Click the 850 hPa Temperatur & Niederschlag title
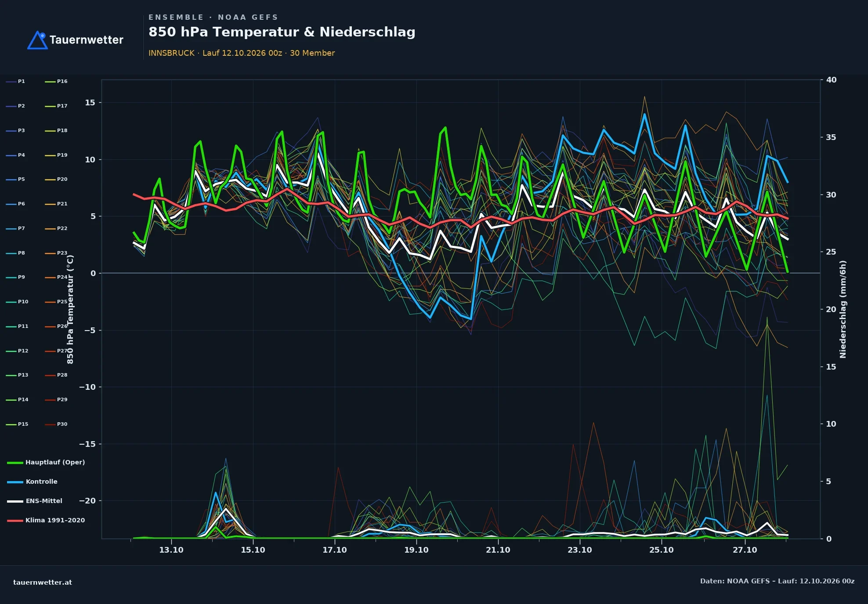The width and height of the screenshot is (868, 604). click(x=282, y=32)
